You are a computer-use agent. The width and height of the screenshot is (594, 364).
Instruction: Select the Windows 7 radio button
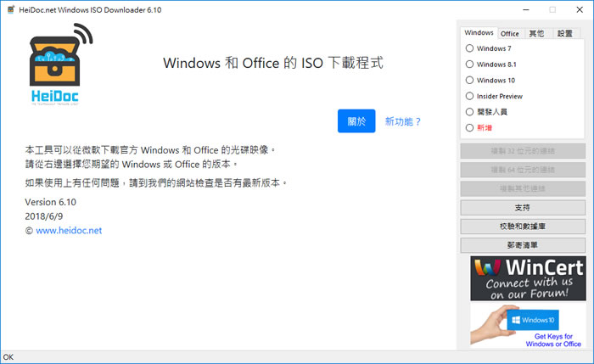pos(469,48)
